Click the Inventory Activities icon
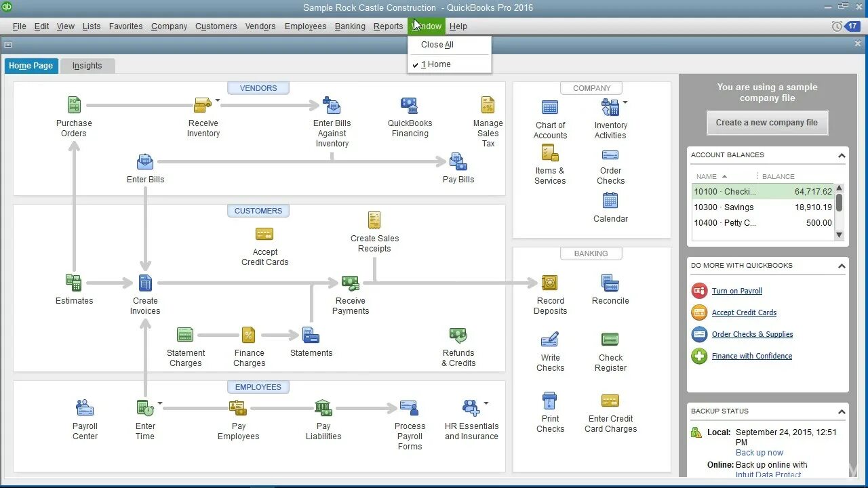868x488 pixels. 610,107
